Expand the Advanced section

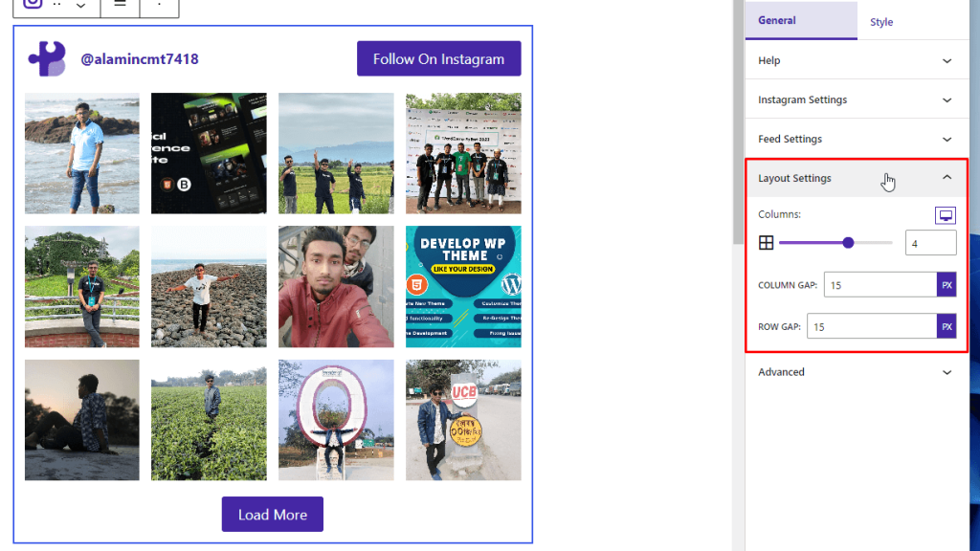click(x=857, y=372)
